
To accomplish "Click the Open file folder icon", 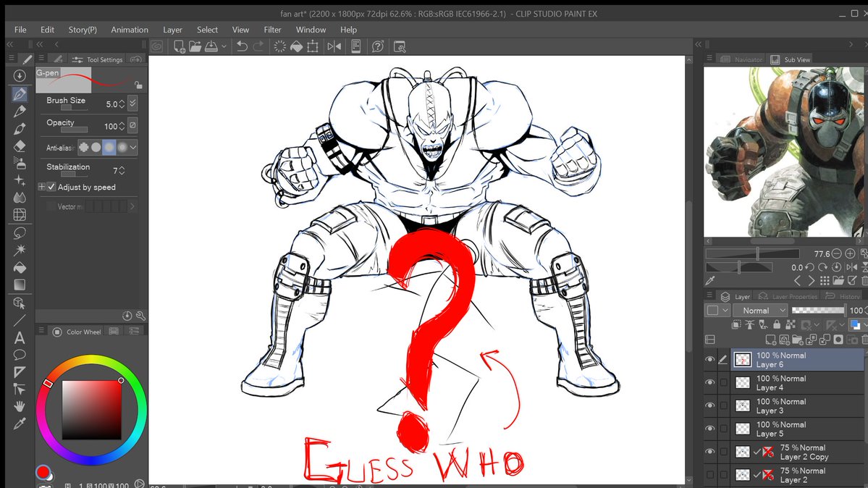I will point(195,46).
